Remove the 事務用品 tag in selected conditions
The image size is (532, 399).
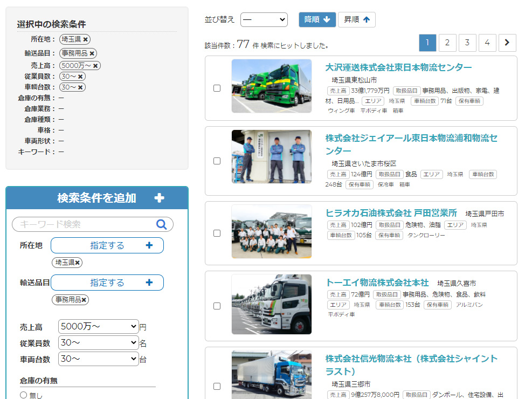(92, 53)
